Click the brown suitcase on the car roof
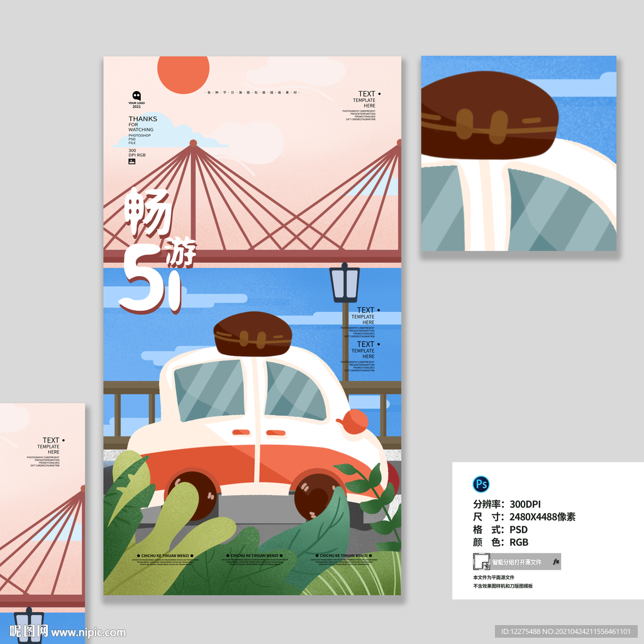Viewport: 644px width, 644px height. pos(253,333)
